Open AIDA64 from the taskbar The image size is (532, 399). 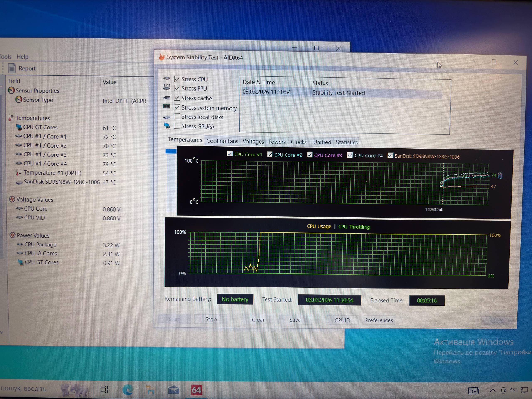196,390
